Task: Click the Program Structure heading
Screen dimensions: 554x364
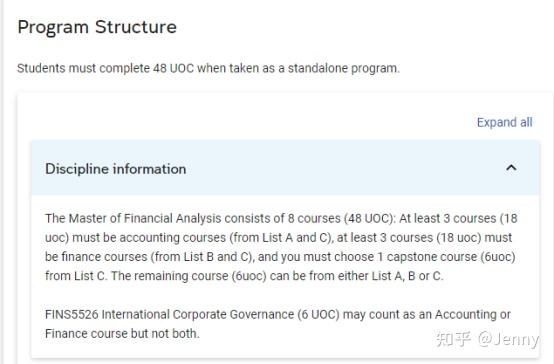Action: coord(97,27)
